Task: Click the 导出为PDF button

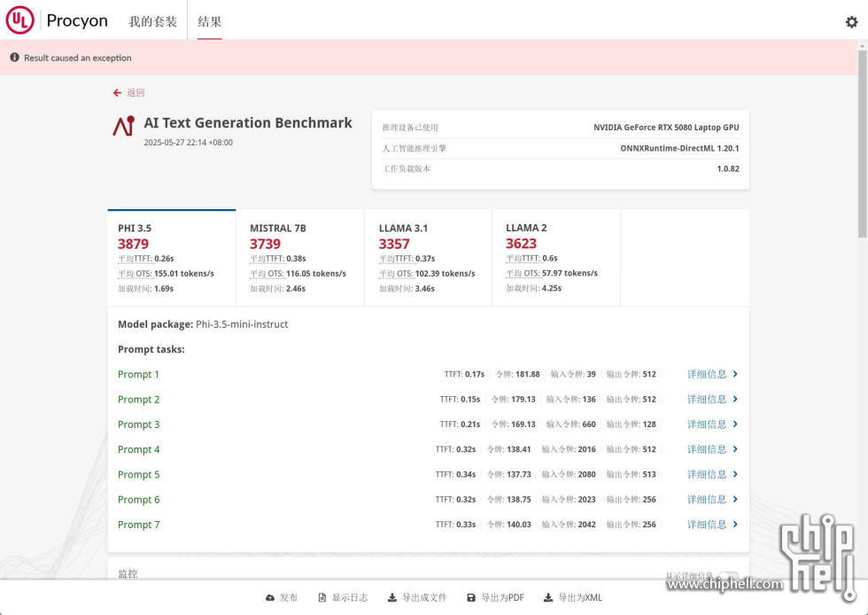Action: (x=495, y=597)
